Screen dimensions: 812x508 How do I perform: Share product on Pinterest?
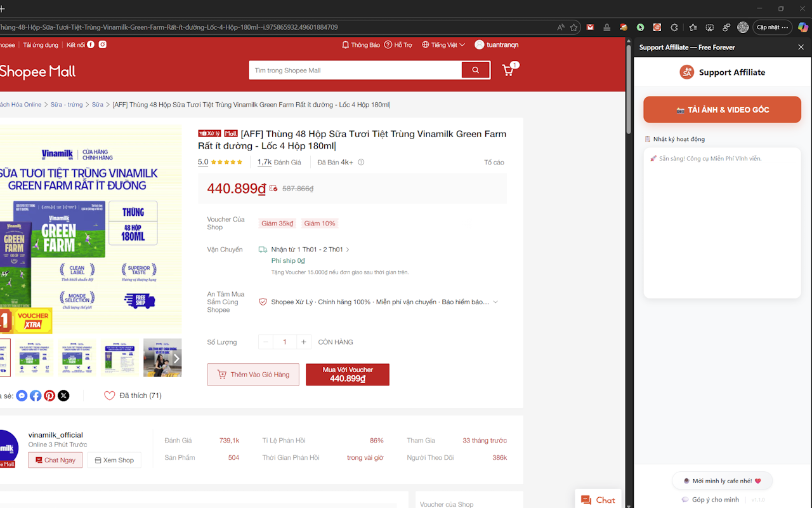pos(49,396)
